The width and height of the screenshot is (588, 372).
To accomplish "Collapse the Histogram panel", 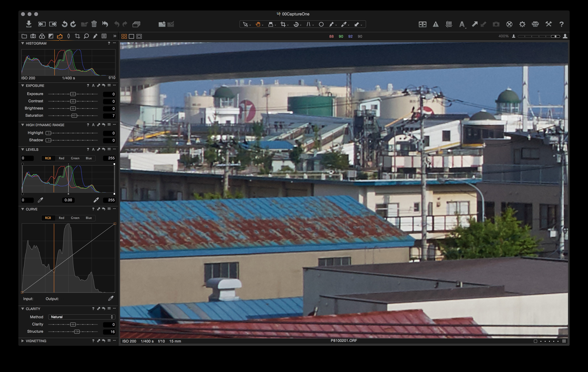I will (x=22, y=43).
